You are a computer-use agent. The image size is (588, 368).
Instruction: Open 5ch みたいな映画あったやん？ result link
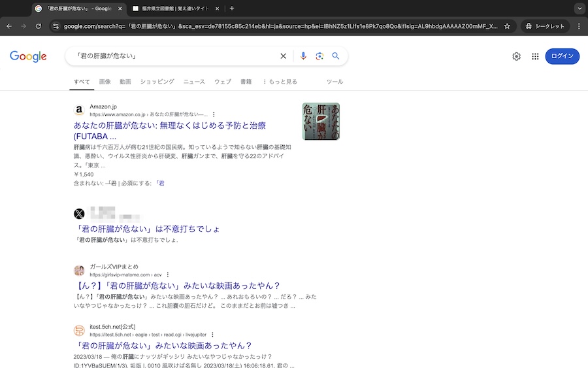click(x=163, y=346)
